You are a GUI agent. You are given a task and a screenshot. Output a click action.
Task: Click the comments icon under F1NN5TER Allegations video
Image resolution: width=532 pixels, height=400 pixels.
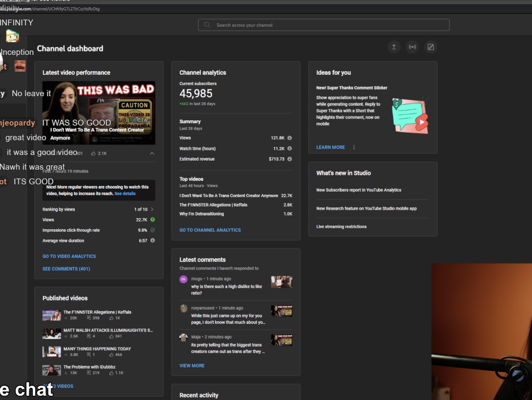coord(89,318)
